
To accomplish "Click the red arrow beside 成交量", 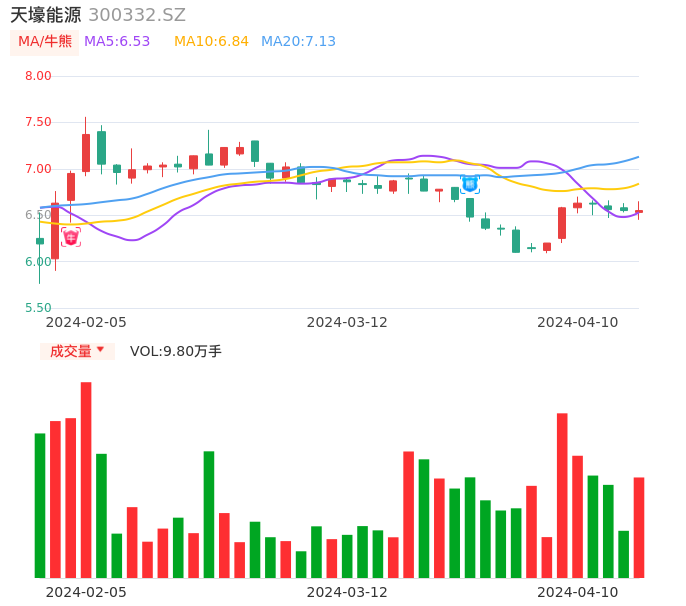I will 100,351.
